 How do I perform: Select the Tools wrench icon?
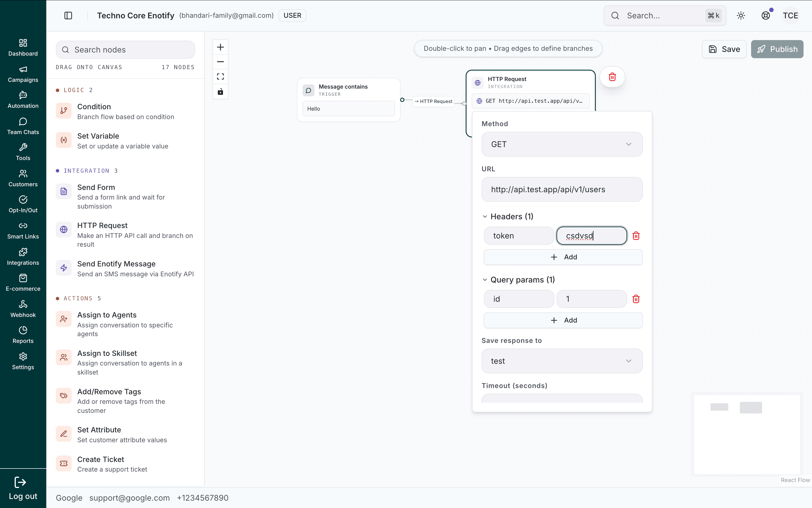tap(23, 147)
